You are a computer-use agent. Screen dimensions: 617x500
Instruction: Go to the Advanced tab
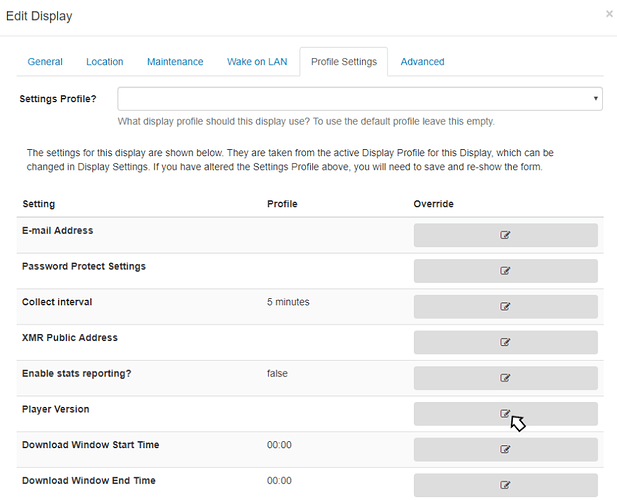[422, 62]
